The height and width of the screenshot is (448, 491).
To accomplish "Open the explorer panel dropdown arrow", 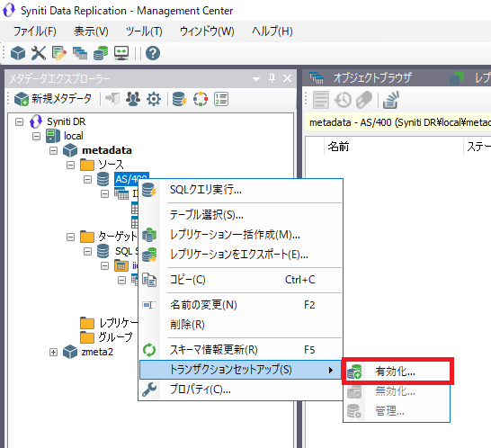I will pyautogui.click(x=256, y=78).
